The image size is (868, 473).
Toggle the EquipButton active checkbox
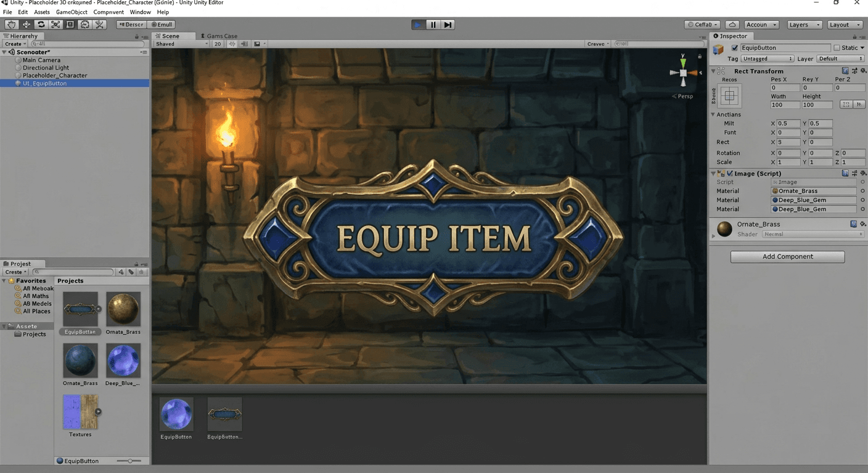tap(734, 47)
